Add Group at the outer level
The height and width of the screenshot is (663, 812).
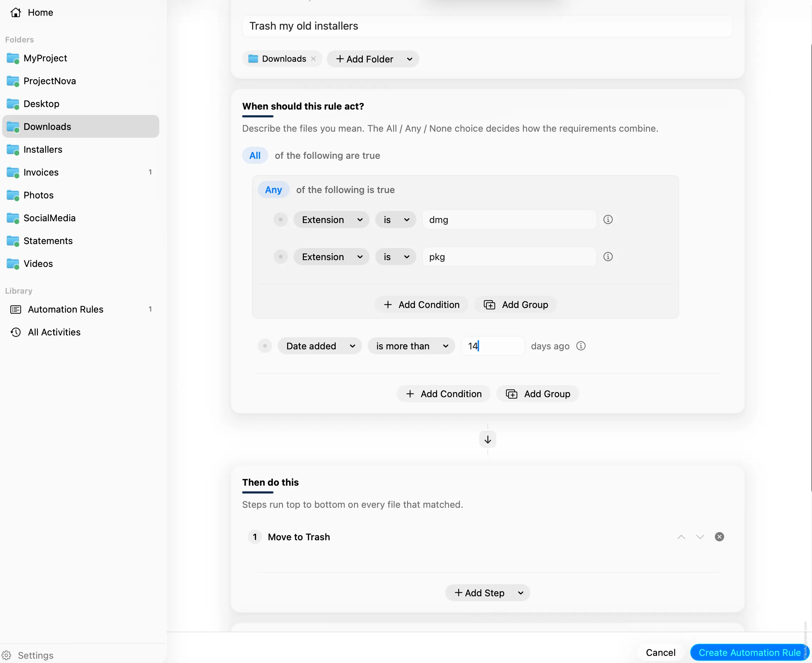[x=538, y=394]
